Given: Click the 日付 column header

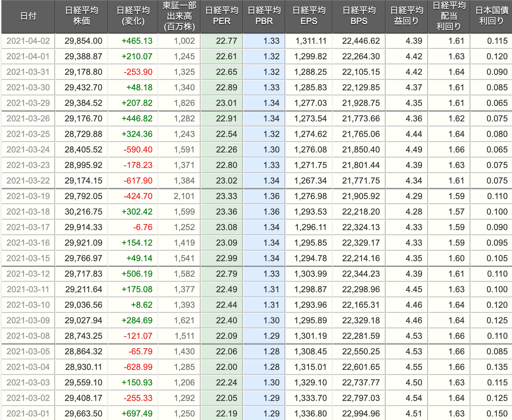Looking at the screenshot, I should tap(28, 16).
